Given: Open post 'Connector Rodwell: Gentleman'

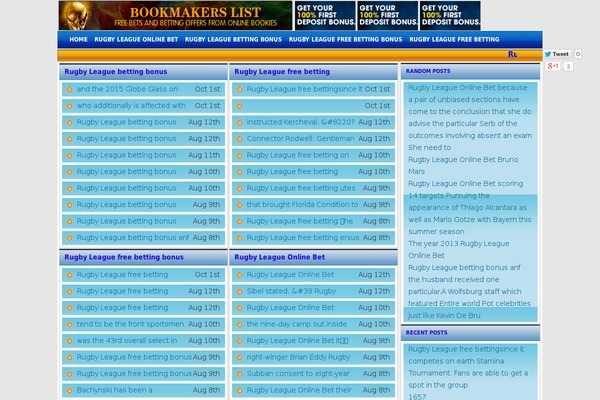Looking at the screenshot, I should point(300,139).
